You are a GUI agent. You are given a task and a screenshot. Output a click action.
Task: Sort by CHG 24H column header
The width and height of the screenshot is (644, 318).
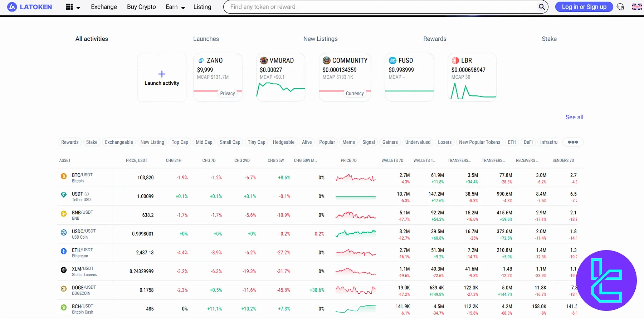(174, 160)
